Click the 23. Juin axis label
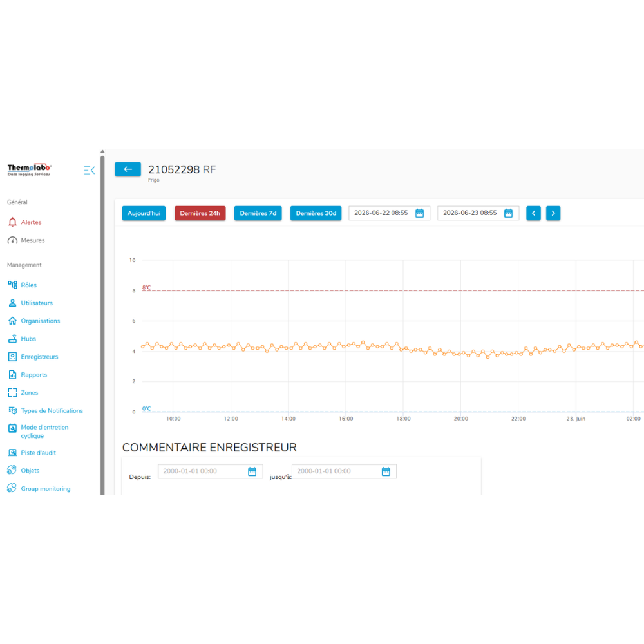Viewport: 644px width, 644px height. tap(576, 419)
